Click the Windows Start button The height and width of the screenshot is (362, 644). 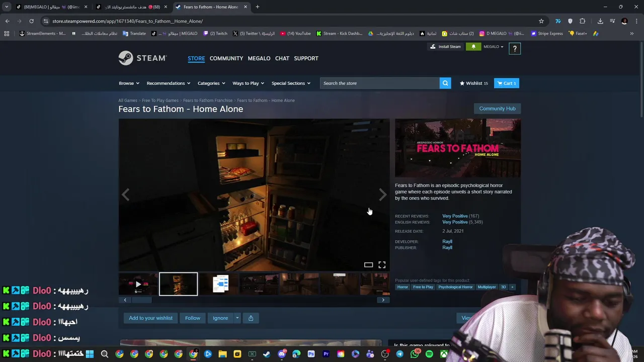tap(90, 354)
